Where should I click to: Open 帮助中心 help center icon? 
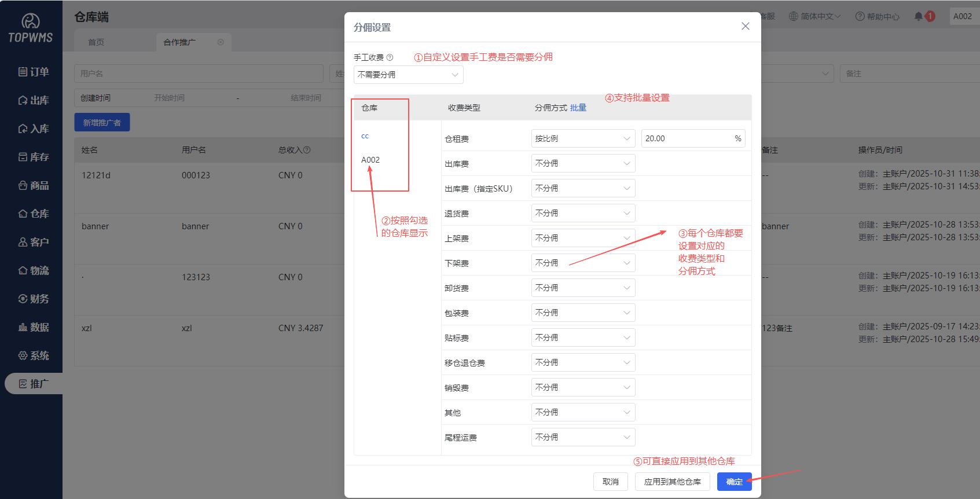pyautogui.click(x=860, y=17)
